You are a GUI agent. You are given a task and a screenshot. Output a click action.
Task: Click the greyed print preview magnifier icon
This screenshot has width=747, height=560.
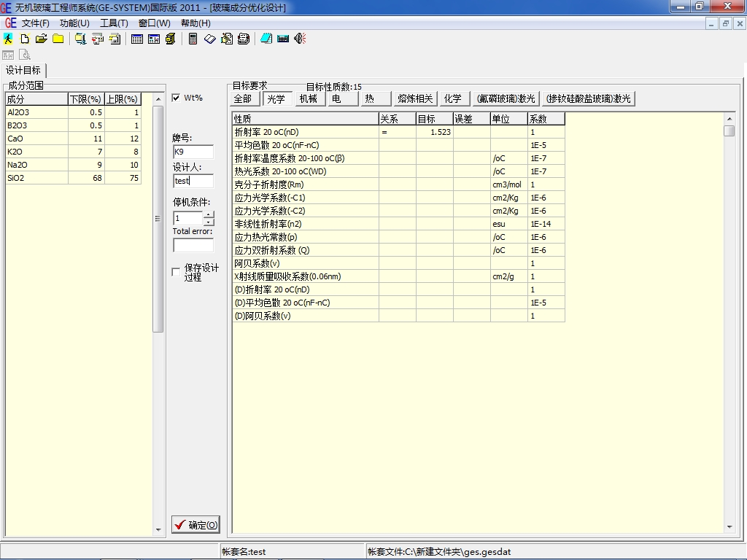pyautogui.click(x=25, y=55)
